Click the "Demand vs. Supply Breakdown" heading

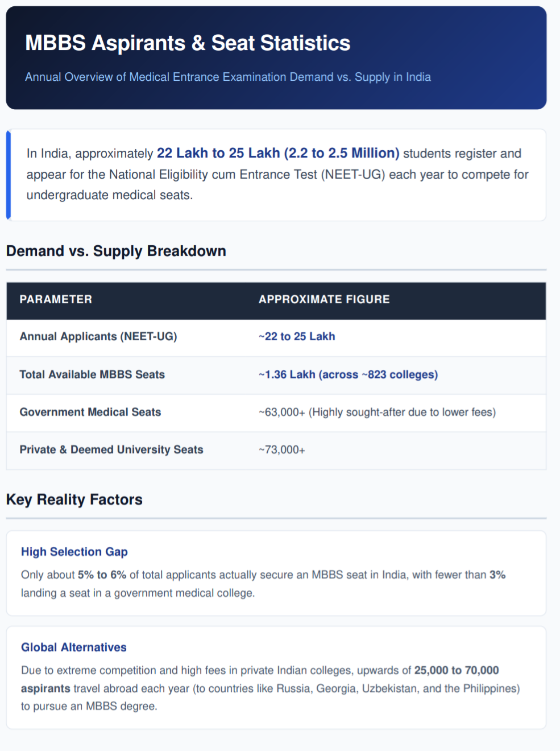[116, 251]
